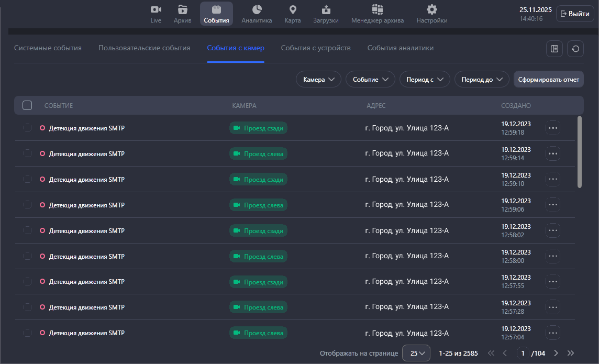Go to Аналитика section
The width and height of the screenshot is (599, 364).
(x=257, y=14)
